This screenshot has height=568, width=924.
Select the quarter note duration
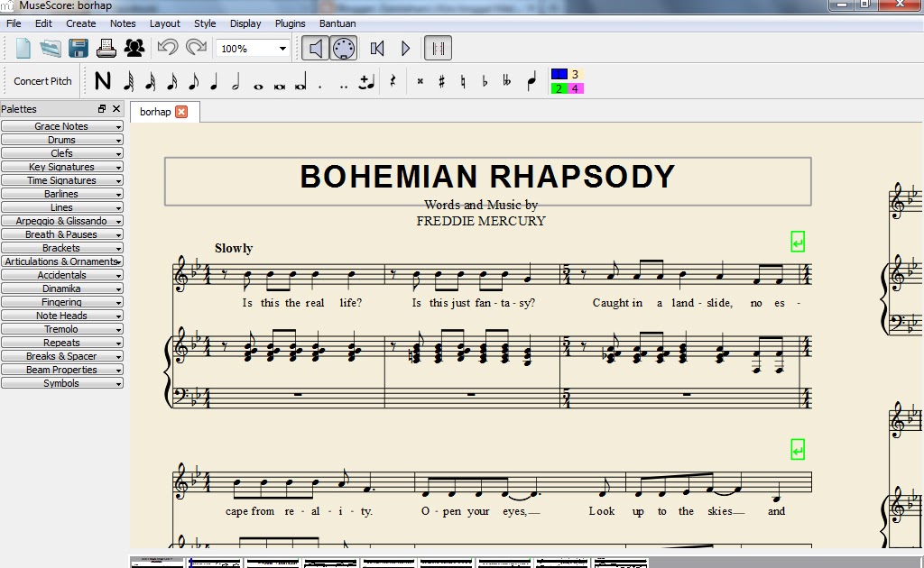(215, 81)
